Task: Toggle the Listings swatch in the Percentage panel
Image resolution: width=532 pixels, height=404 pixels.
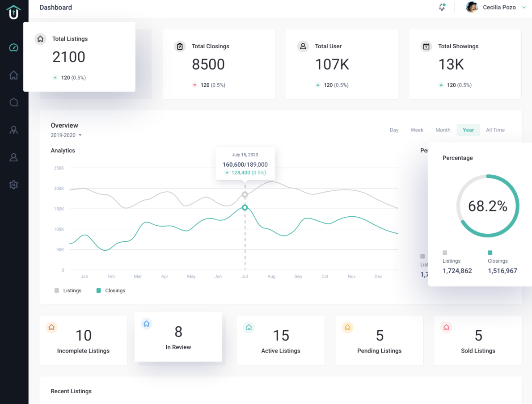Action: point(445,252)
